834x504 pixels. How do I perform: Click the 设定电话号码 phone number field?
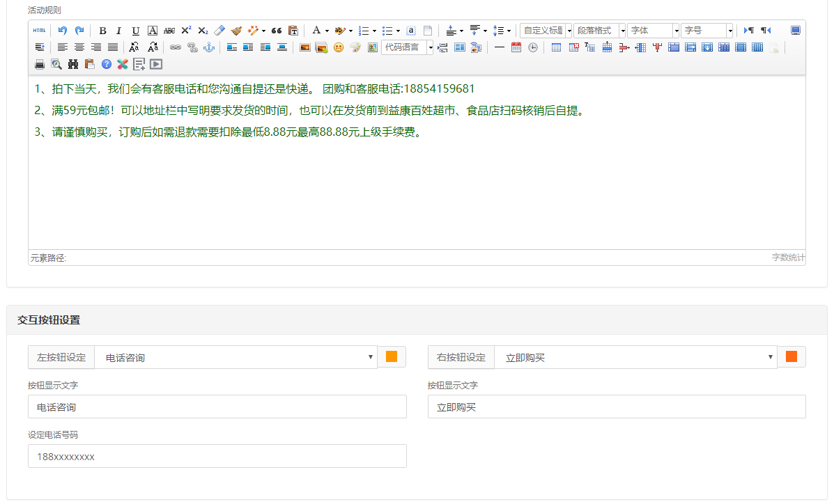coord(217,457)
